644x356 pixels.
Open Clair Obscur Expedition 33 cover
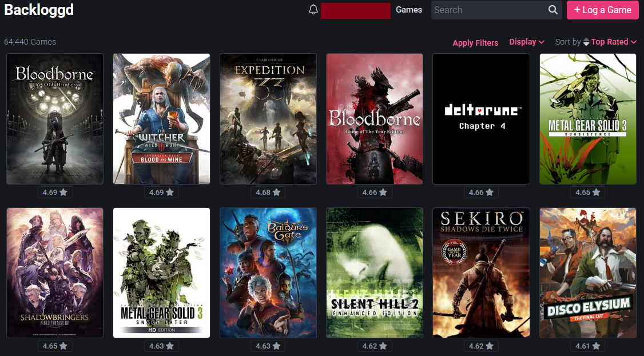[x=268, y=119]
